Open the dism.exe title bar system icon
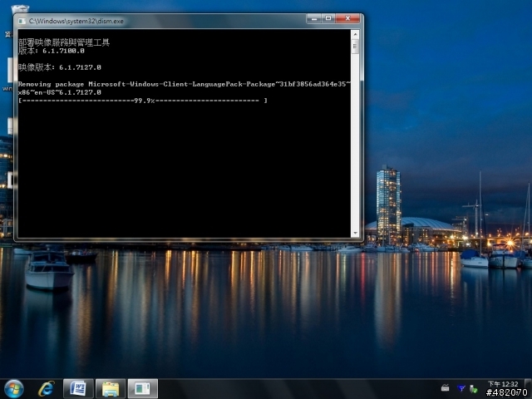Screen dimensions: 532x399 22,21
